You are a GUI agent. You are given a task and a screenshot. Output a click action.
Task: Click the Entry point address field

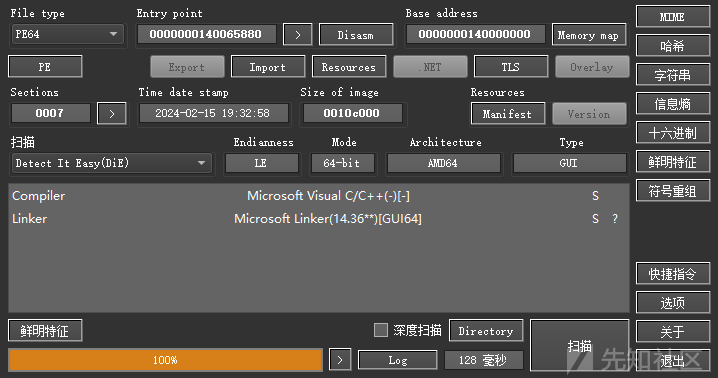(x=207, y=34)
